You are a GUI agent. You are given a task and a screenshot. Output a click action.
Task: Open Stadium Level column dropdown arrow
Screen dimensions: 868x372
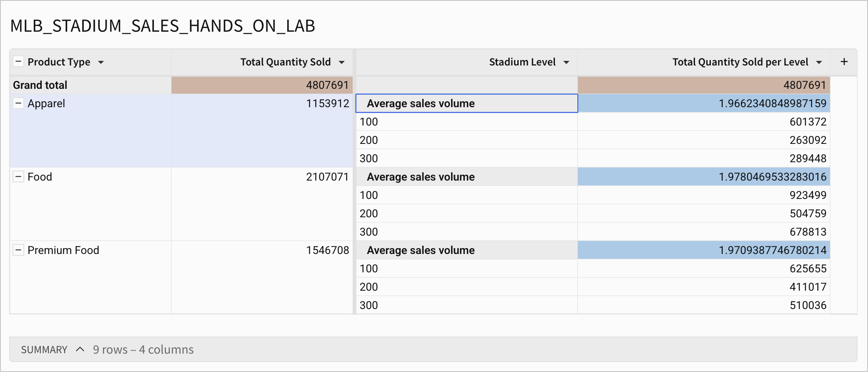click(x=566, y=63)
